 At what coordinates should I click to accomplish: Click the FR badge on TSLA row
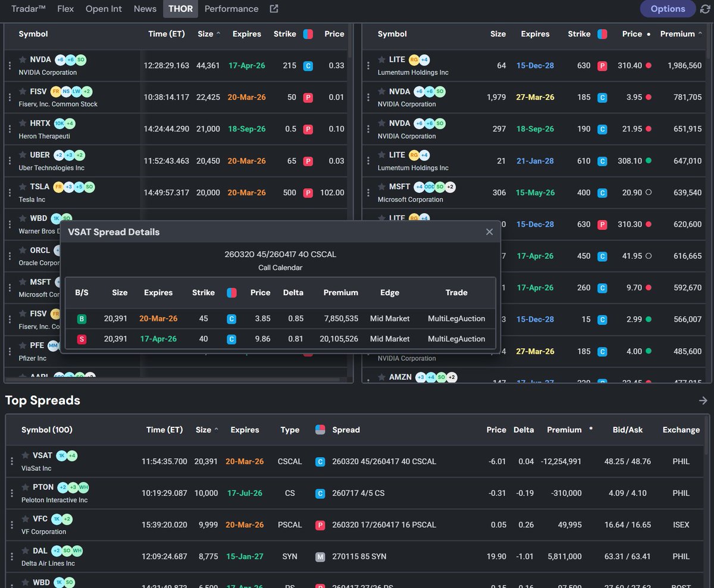(x=58, y=187)
